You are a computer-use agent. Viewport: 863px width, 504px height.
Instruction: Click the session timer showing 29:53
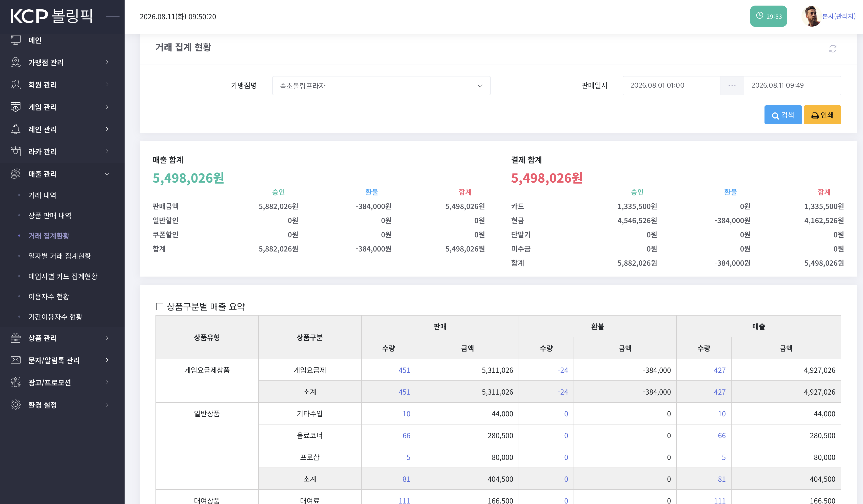click(x=768, y=16)
